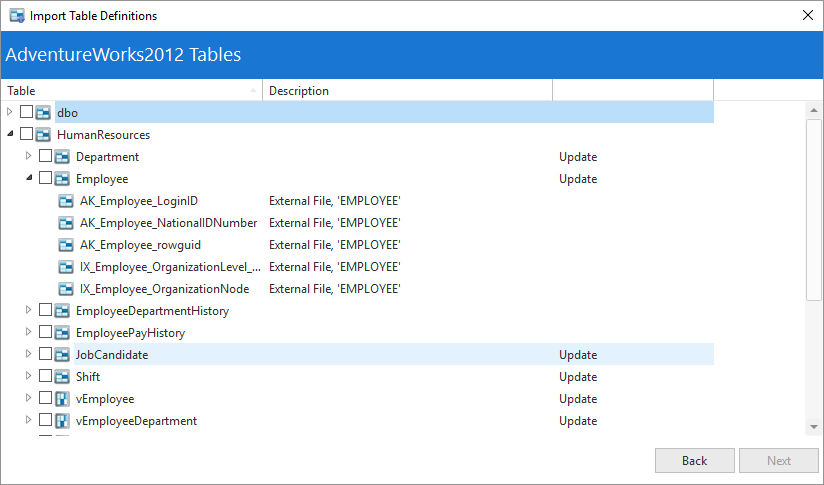Viewport: 824px width, 485px height.
Task: Enable the EmployeeDepartmentHistory checkbox
Action: coord(45,310)
